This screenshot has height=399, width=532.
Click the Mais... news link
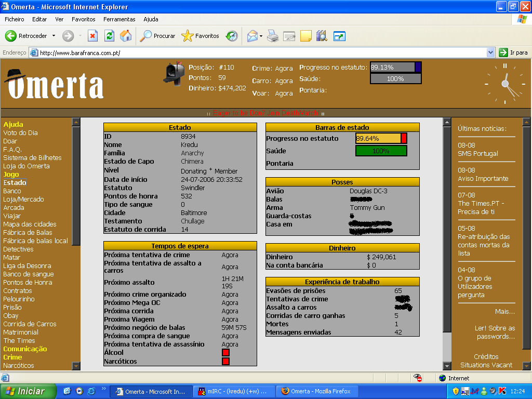tap(504, 311)
